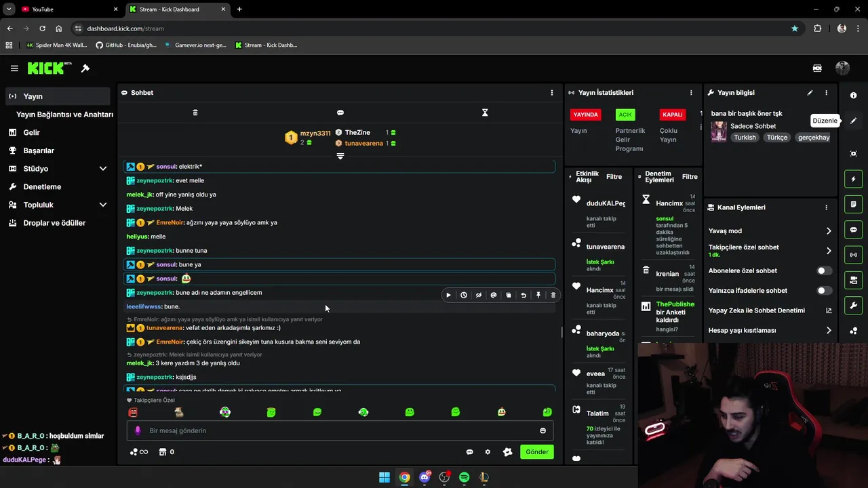
Task: Open the info icon in the right rail
Action: click(x=854, y=96)
